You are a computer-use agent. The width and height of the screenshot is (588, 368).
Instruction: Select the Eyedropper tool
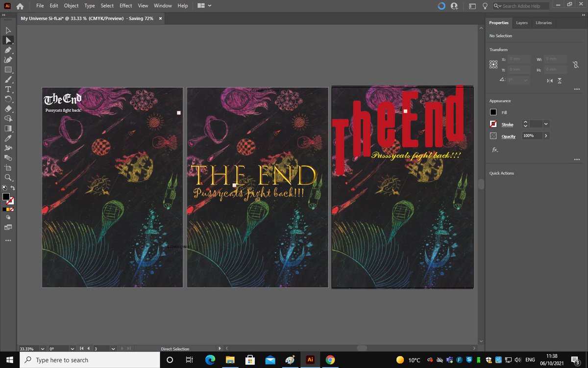(x=8, y=138)
